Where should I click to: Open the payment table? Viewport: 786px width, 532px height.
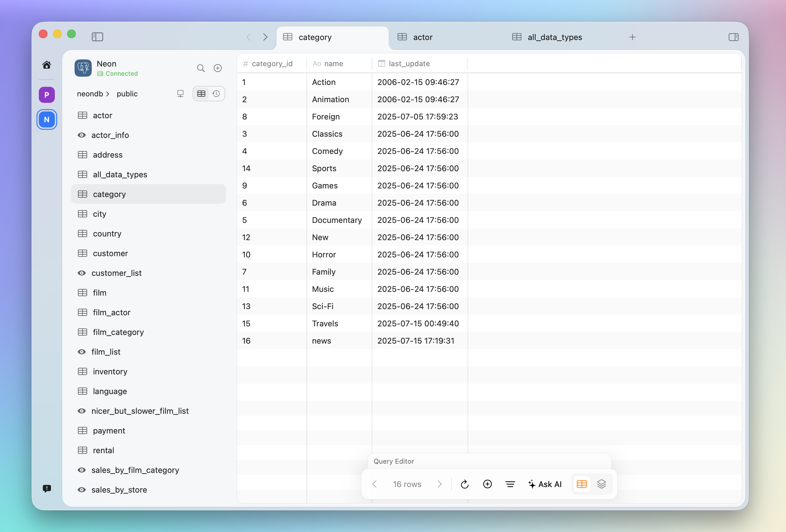click(148, 431)
